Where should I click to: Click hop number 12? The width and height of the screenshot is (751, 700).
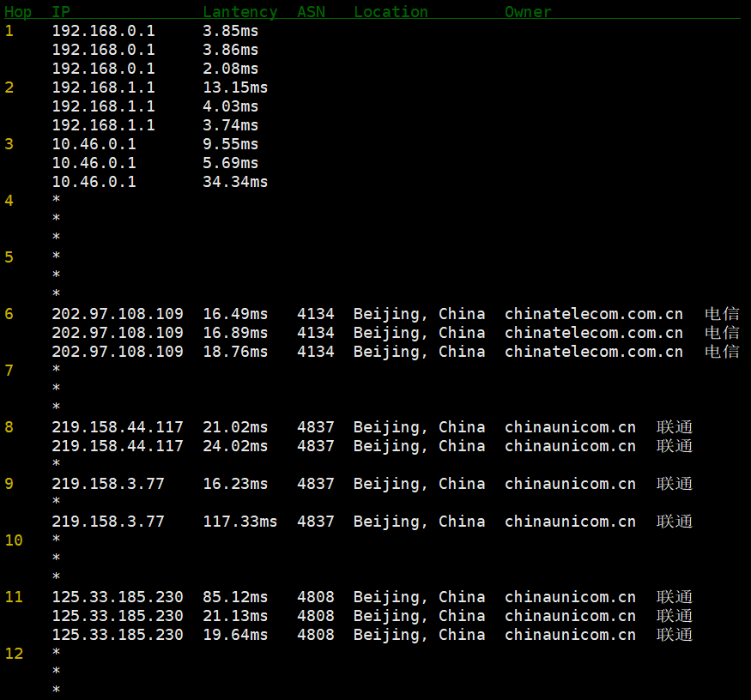click(14, 654)
